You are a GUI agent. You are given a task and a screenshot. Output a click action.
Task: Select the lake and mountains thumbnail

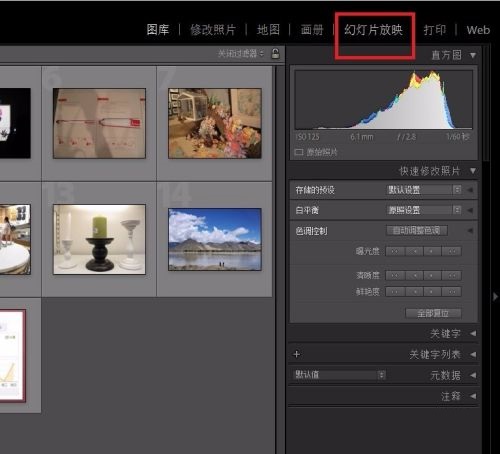(x=215, y=239)
